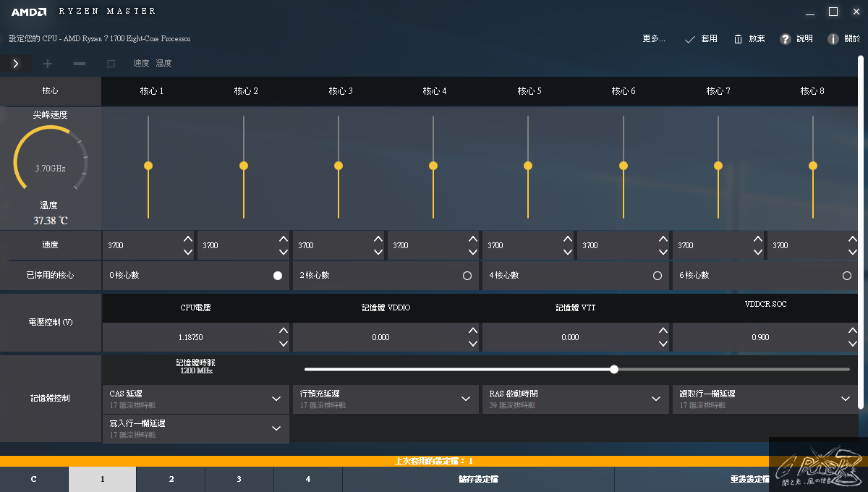Increase 核心 8 speed with up arrow
This screenshot has height=492, width=868.
[852, 239]
